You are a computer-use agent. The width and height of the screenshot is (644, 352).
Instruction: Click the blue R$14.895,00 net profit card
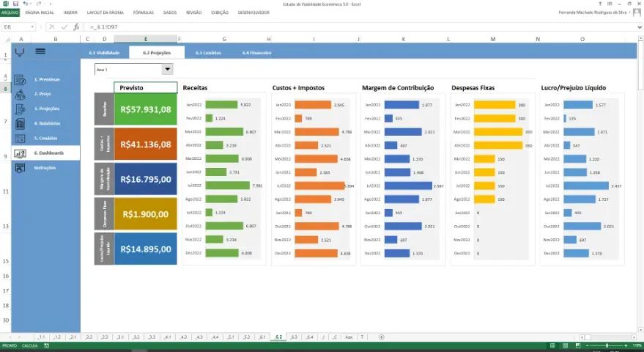[145, 249]
